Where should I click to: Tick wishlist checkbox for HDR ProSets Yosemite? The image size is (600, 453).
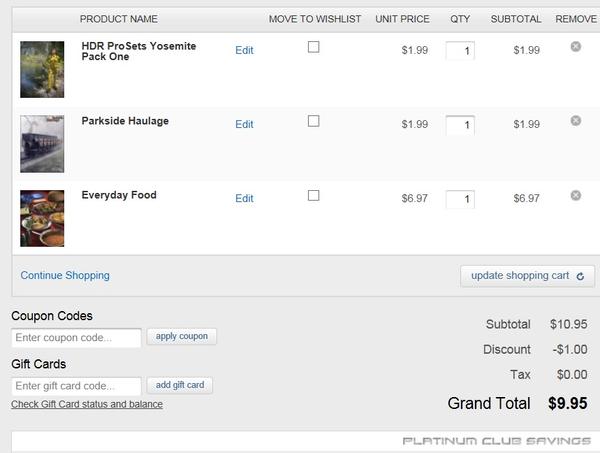coord(313,47)
